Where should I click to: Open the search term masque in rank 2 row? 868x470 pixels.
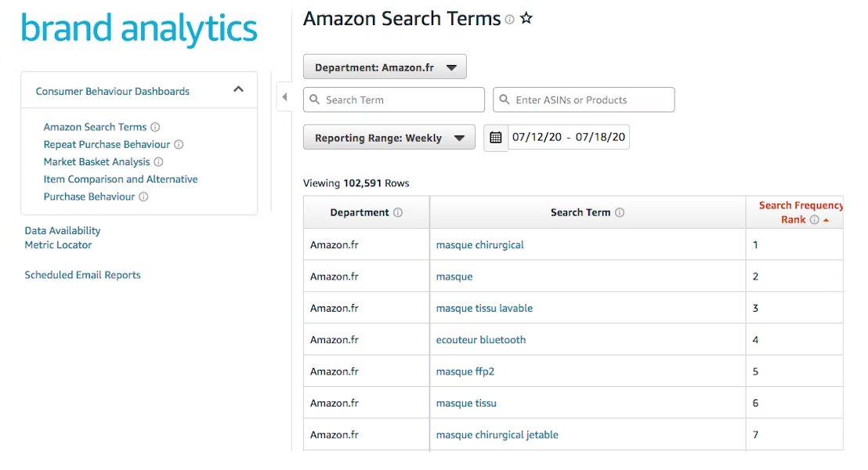(454, 277)
